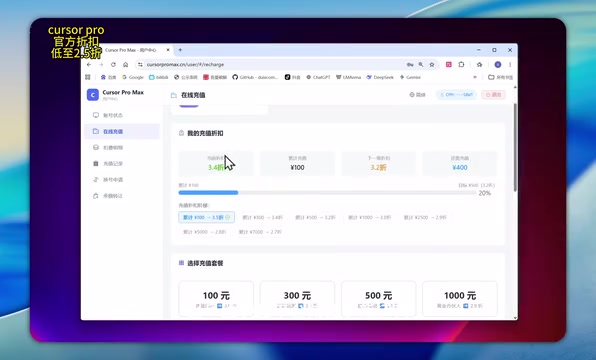
Task: Click the ¥5000 → 2.8折 tier chip
Action: tap(204, 232)
